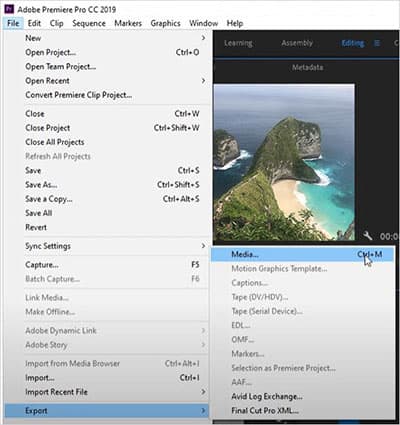400x425 pixels.
Task: Open the Editing workspace options menu icon
Action: 377,43
